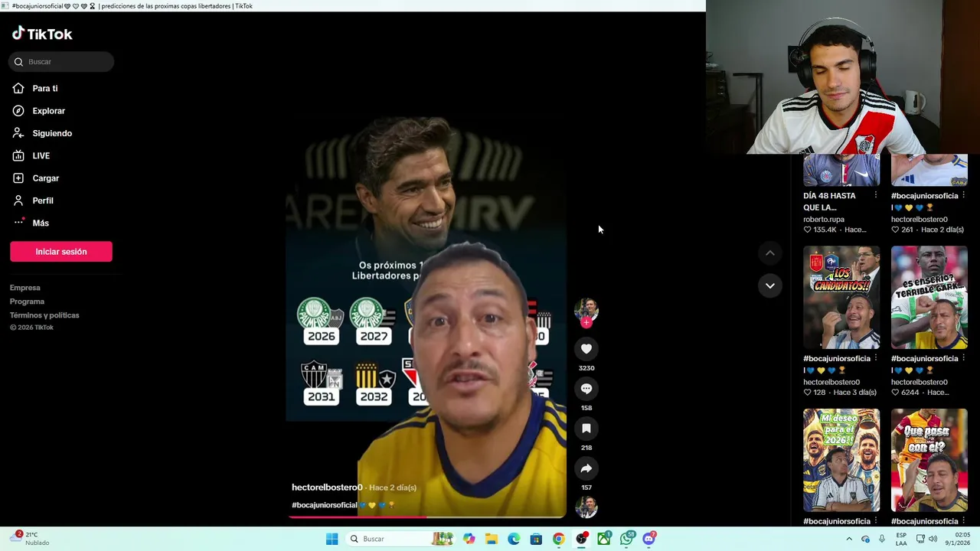Open Discord from the taskbar

click(x=649, y=539)
